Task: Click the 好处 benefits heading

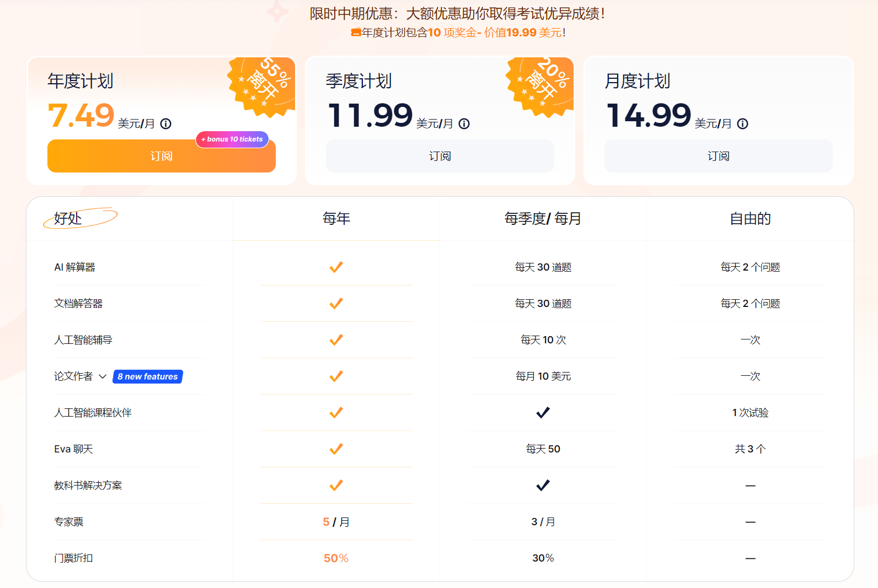Action: [68, 219]
